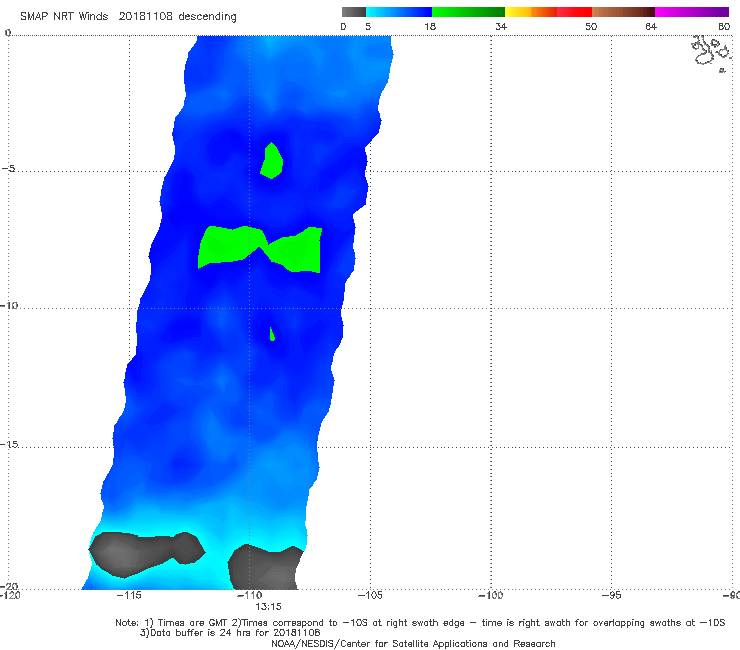
Task: Select the gray 0-5 color bar segment
Action: 354,12
